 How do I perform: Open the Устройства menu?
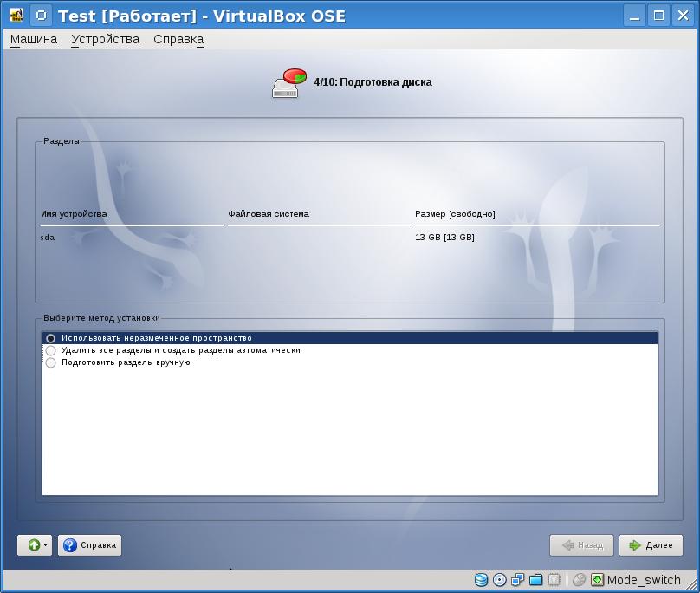click(105, 39)
